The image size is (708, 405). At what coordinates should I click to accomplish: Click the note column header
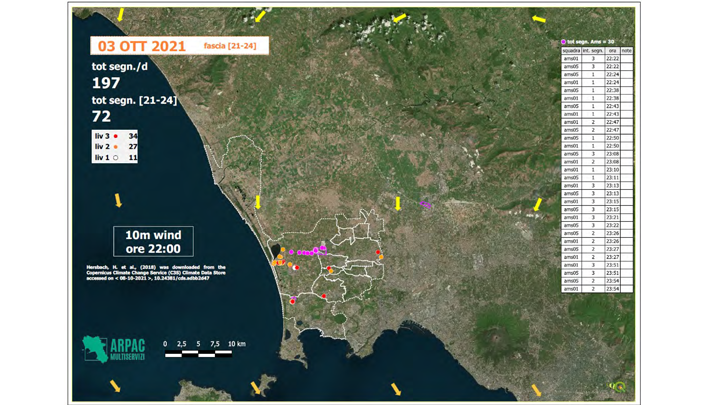[627, 51]
